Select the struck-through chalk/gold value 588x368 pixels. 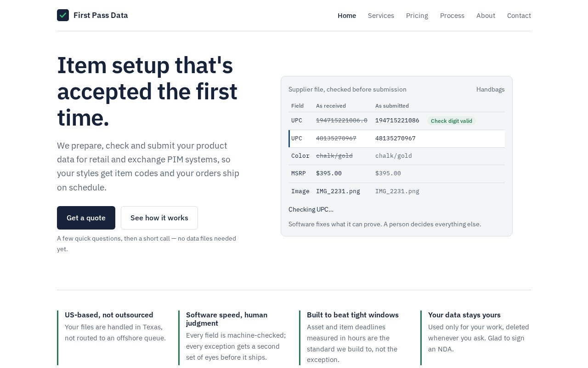click(334, 156)
